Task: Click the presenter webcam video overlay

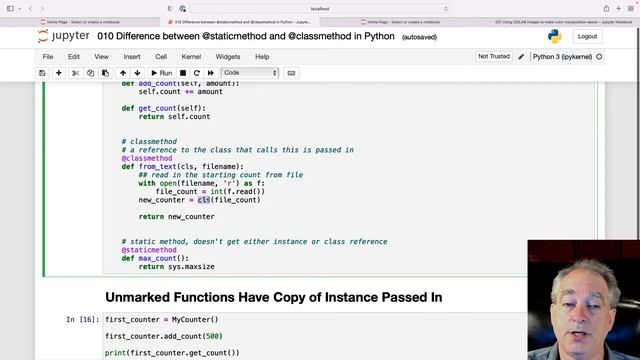Action: pos(584,300)
